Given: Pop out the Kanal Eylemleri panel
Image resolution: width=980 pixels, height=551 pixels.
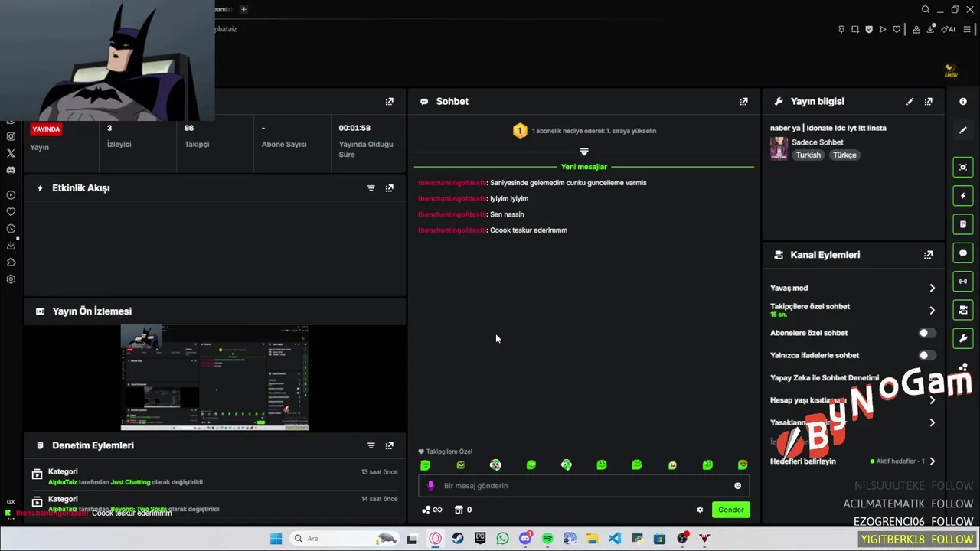Looking at the screenshot, I should pyautogui.click(x=929, y=255).
